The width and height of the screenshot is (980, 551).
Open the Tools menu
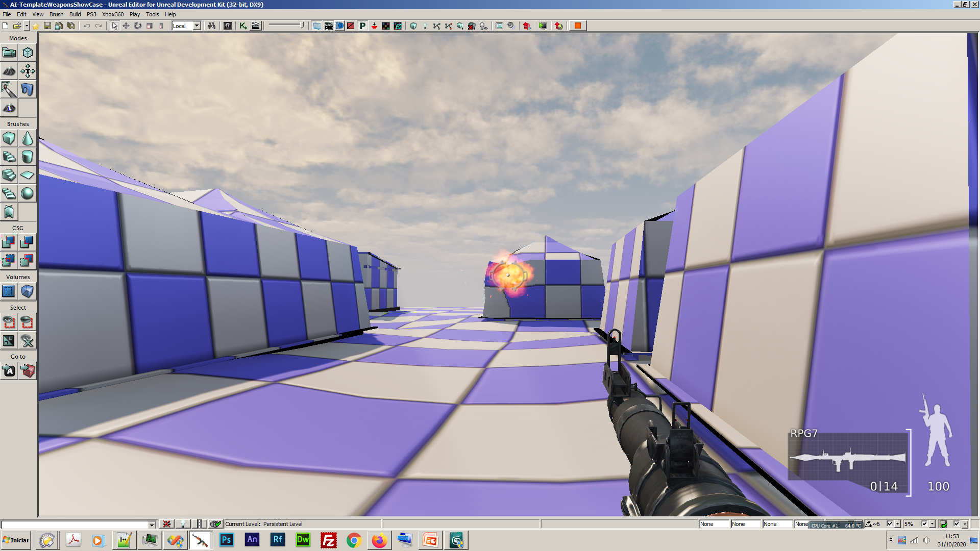(x=152, y=14)
